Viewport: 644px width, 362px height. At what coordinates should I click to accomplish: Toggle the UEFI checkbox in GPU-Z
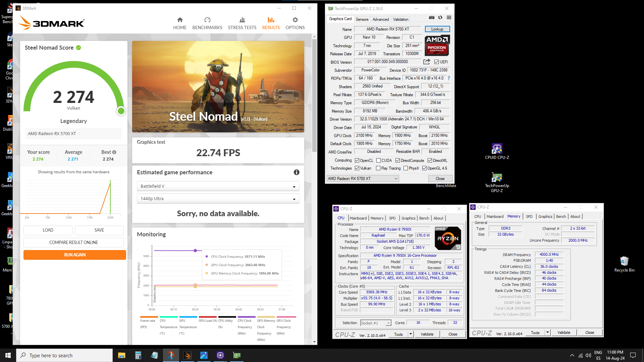[436, 62]
